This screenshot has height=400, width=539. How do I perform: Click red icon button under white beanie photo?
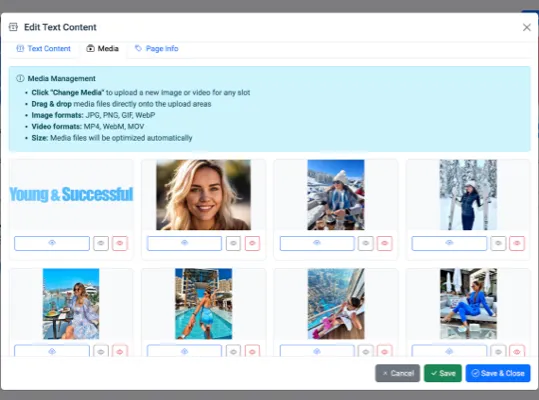[384, 243]
